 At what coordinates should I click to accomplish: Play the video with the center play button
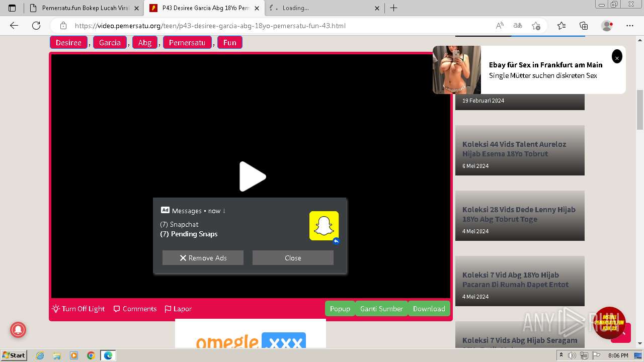tap(253, 176)
